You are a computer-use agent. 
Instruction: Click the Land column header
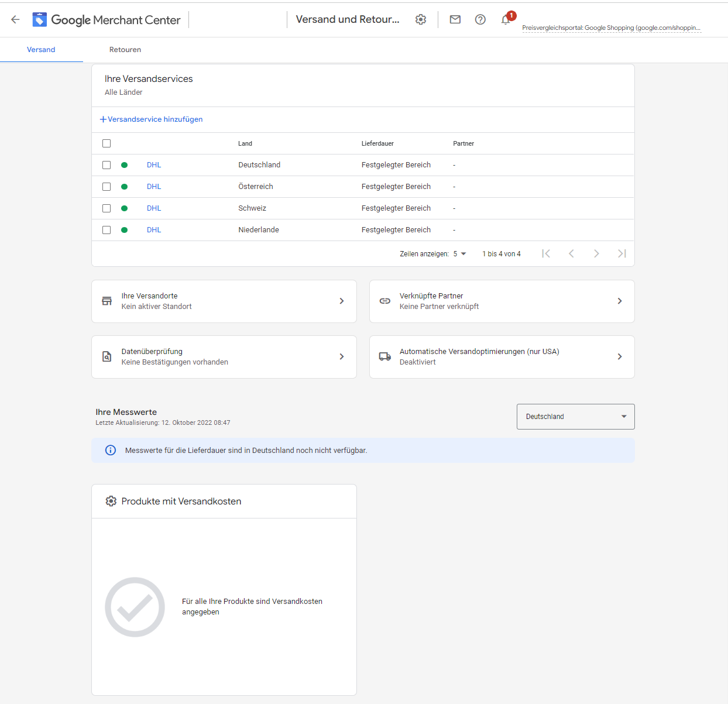[x=245, y=143]
